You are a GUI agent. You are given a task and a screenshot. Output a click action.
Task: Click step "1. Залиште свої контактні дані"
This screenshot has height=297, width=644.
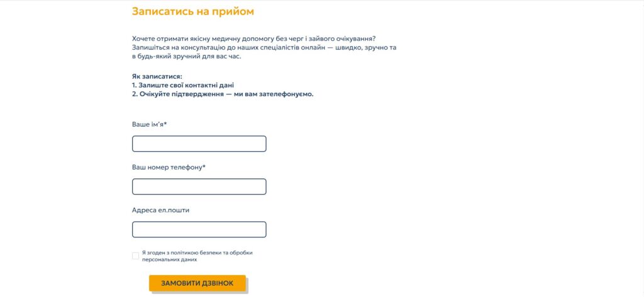coord(183,85)
